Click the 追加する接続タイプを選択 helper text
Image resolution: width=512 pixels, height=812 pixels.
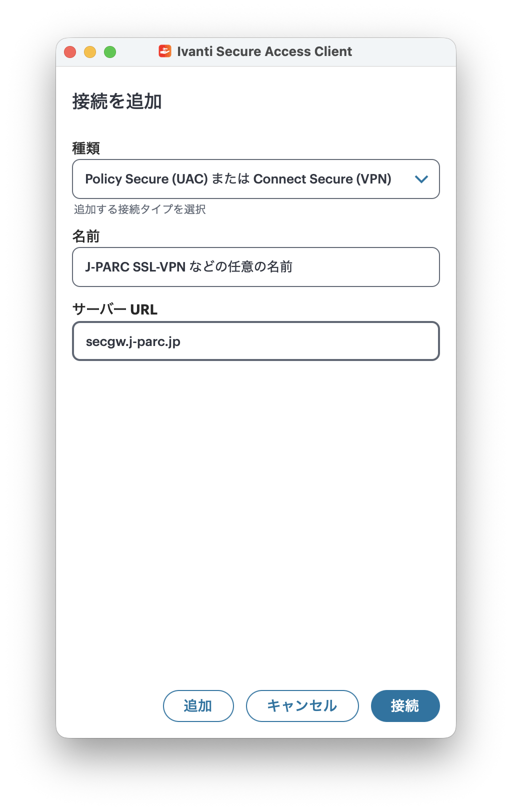click(x=140, y=209)
